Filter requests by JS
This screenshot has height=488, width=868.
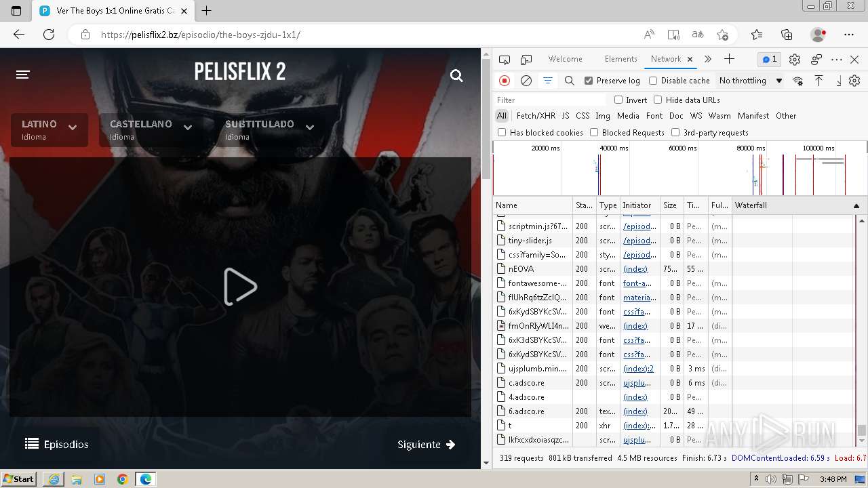(566, 116)
